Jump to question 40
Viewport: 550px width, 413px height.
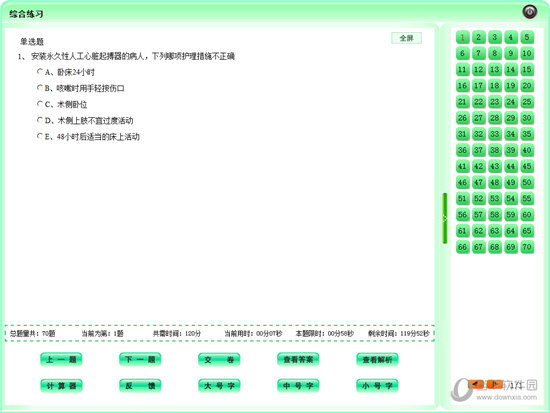click(x=527, y=150)
